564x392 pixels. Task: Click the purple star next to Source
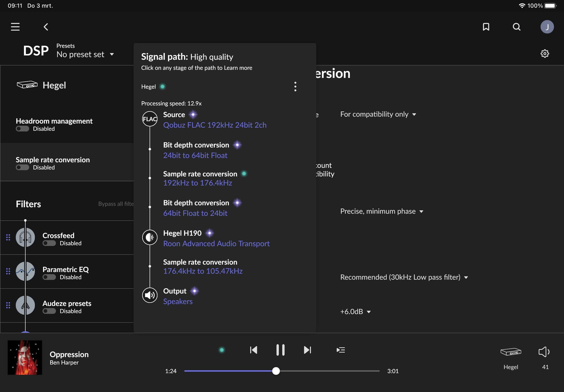pyautogui.click(x=193, y=114)
